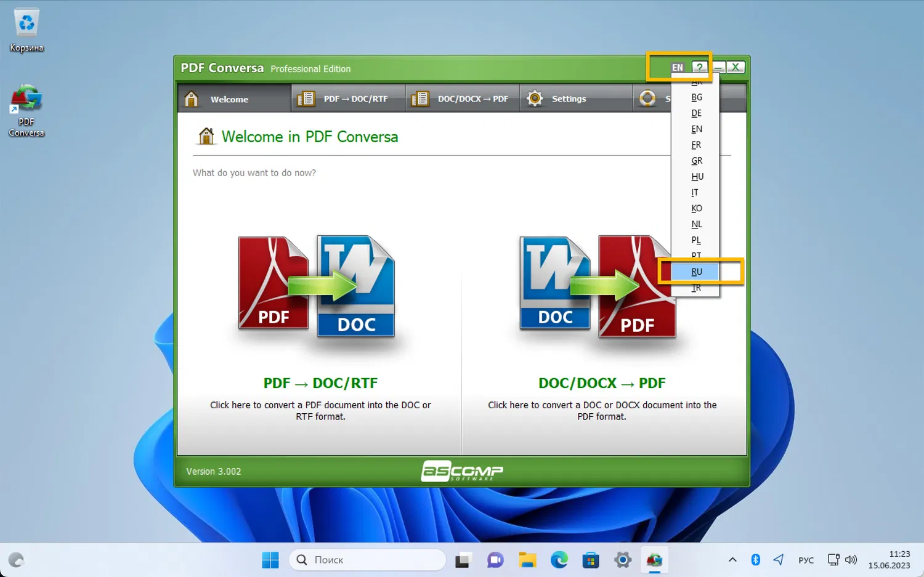Select DE from the language list
The height and width of the screenshot is (577, 924).
696,113
